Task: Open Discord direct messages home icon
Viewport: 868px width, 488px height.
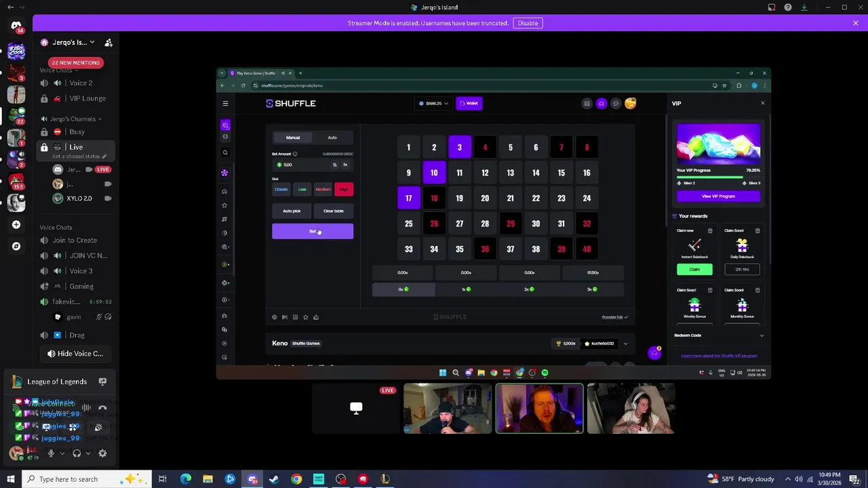Action: (16, 26)
